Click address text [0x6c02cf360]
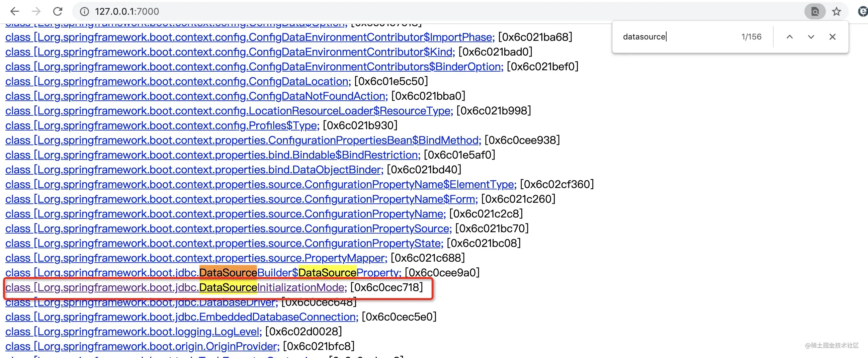The width and height of the screenshot is (868, 358). pyautogui.click(x=557, y=184)
